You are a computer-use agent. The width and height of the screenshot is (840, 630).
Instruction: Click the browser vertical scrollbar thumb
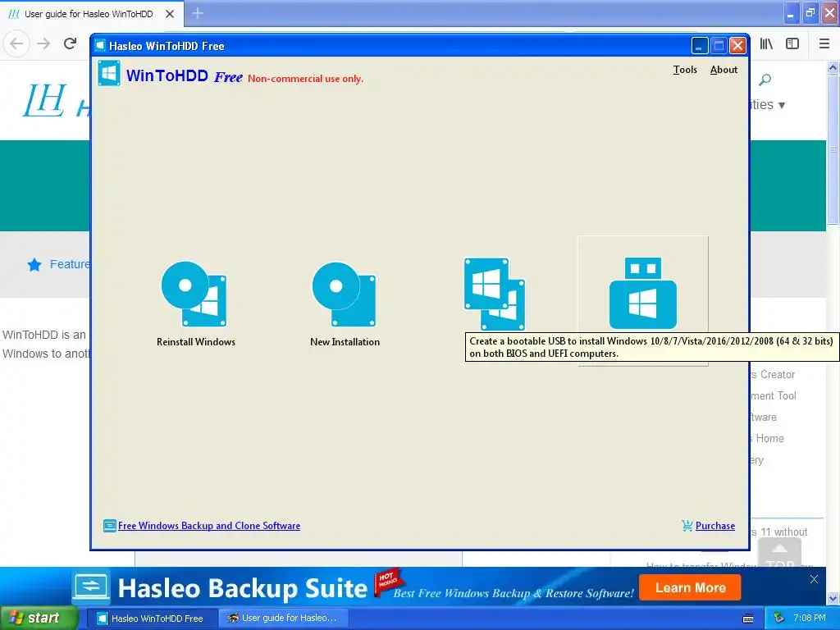click(833, 150)
